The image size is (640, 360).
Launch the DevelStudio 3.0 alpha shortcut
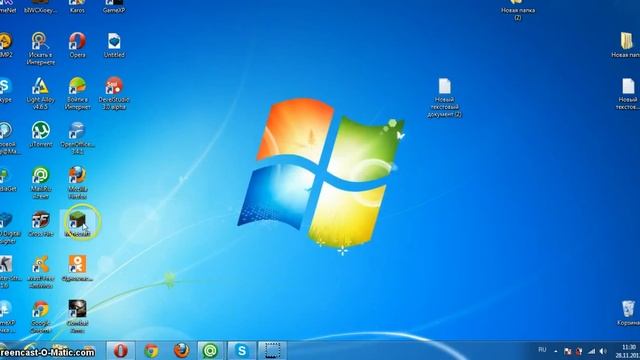(114, 93)
